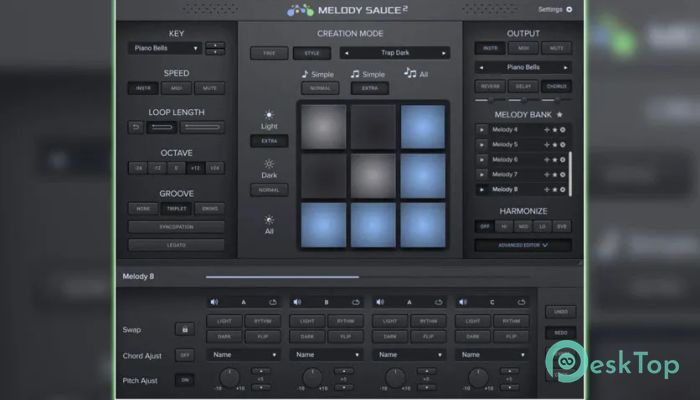
Task: Mute section B with its speaker icon
Action: [297, 302]
